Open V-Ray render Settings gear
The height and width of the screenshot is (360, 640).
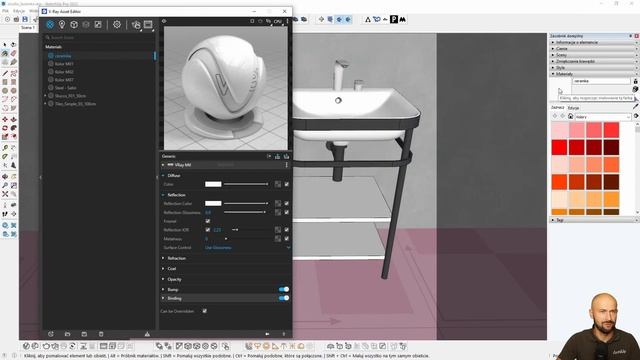[117, 24]
